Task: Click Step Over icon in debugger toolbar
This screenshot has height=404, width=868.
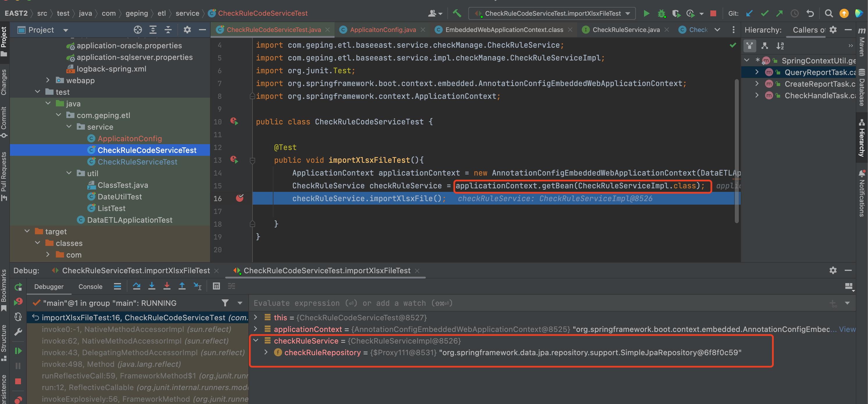Action: [136, 286]
